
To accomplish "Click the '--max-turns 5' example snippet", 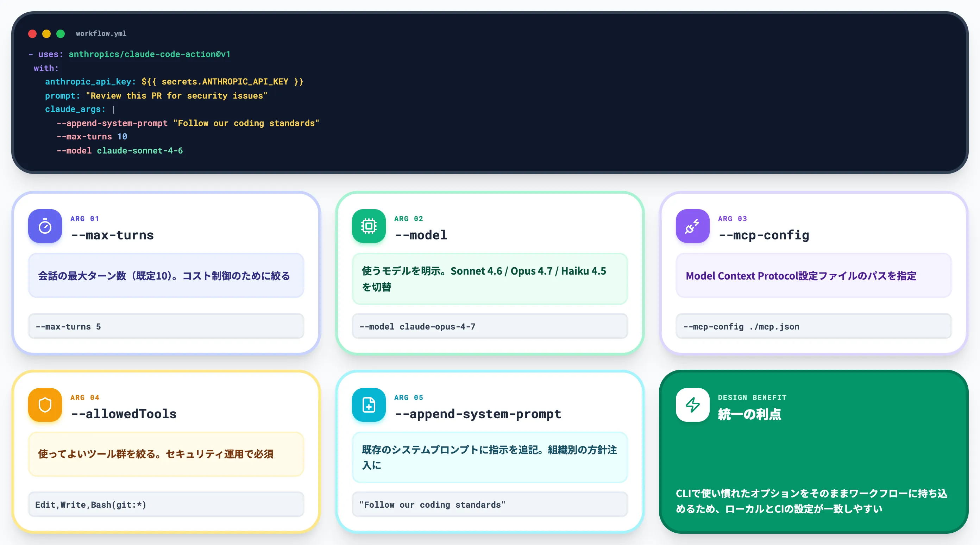I will [x=166, y=327].
